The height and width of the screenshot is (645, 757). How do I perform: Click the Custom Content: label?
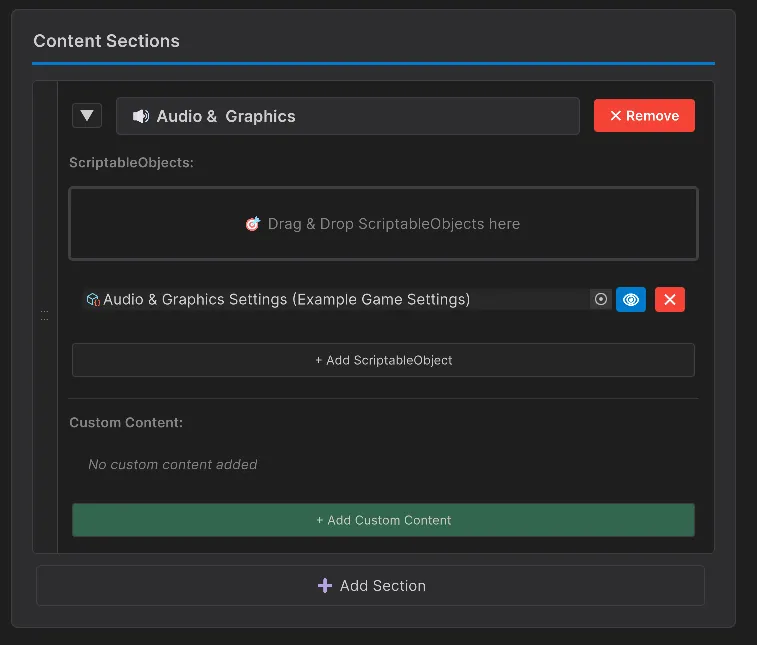pyautogui.click(x=126, y=423)
